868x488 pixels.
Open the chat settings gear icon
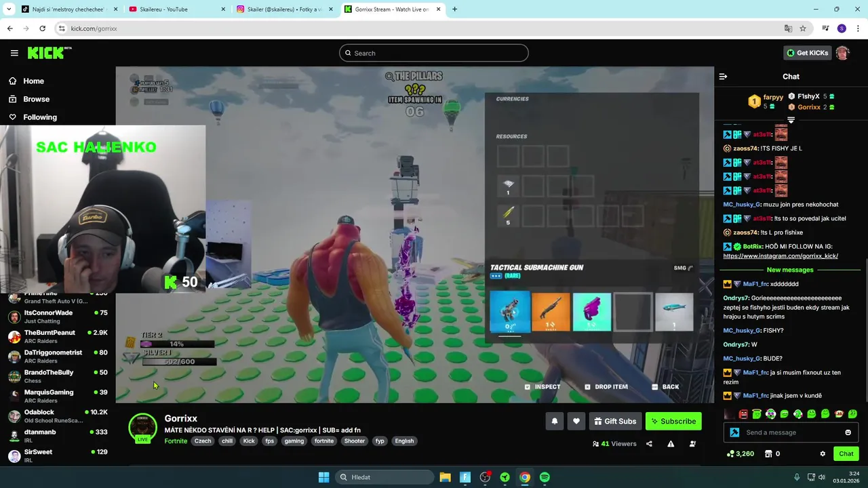click(823, 453)
